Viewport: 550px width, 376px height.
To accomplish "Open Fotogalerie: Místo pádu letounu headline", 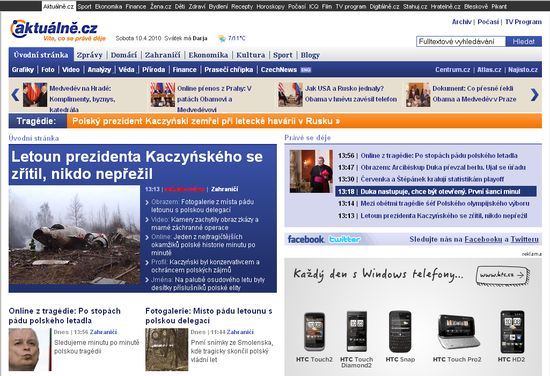I will [x=209, y=316].
